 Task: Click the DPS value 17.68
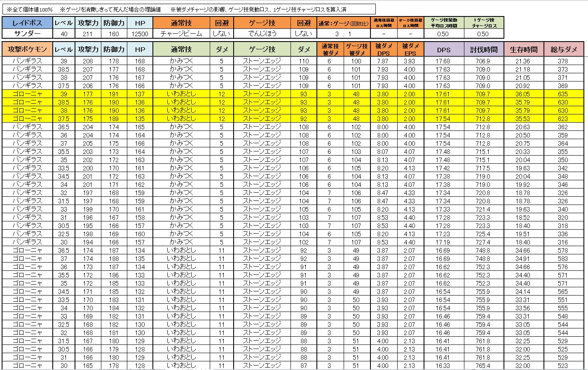click(443, 61)
